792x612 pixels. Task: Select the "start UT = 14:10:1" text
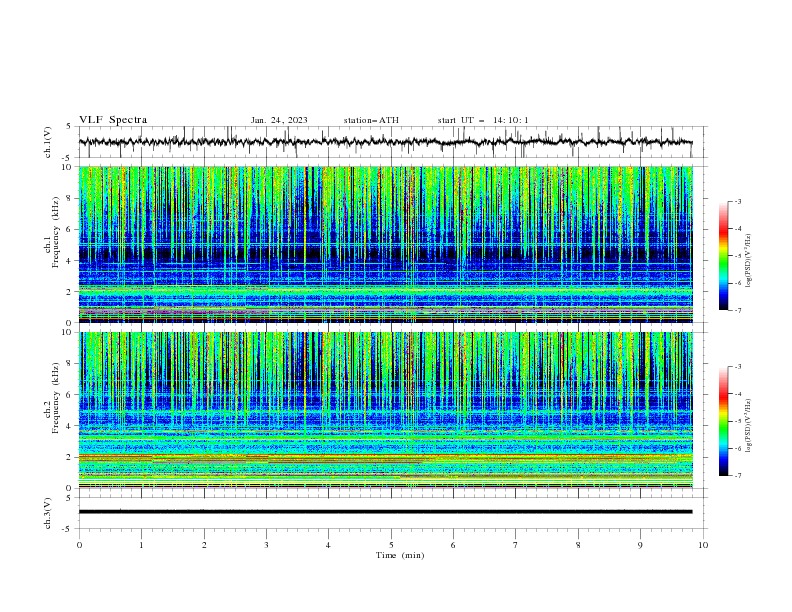(x=483, y=120)
